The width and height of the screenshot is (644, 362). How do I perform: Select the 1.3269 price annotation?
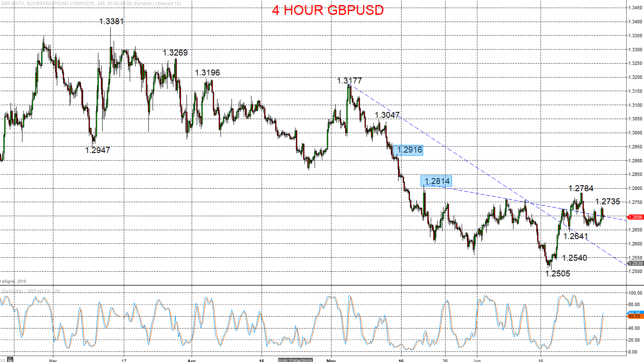tap(175, 53)
